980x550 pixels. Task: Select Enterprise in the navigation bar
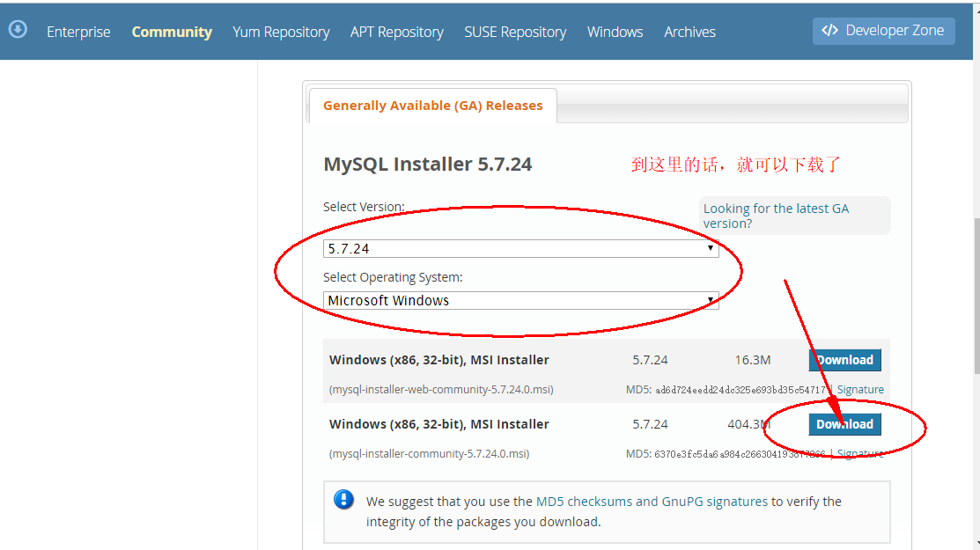tap(78, 32)
